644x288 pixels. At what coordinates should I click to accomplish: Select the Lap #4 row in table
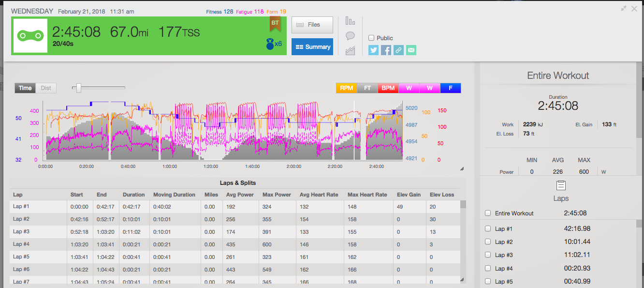39,244
